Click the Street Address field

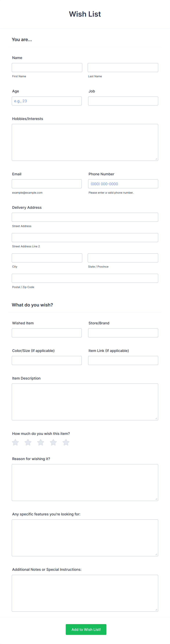[x=85, y=217]
